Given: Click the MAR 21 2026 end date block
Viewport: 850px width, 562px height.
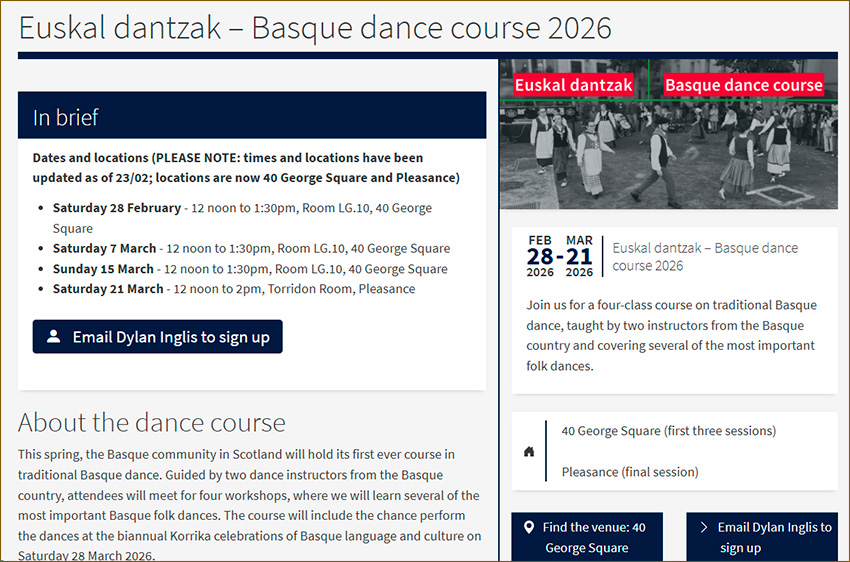Looking at the screenshot, I should (x=579, y=256).
